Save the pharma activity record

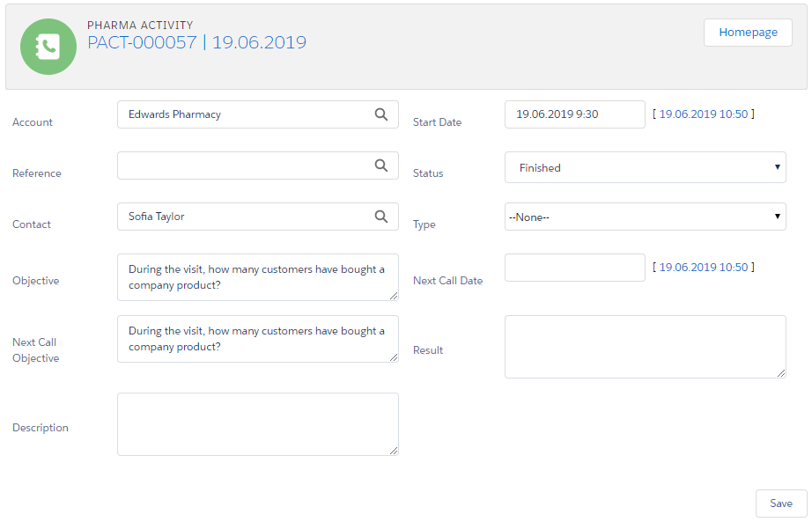(780, 504)
